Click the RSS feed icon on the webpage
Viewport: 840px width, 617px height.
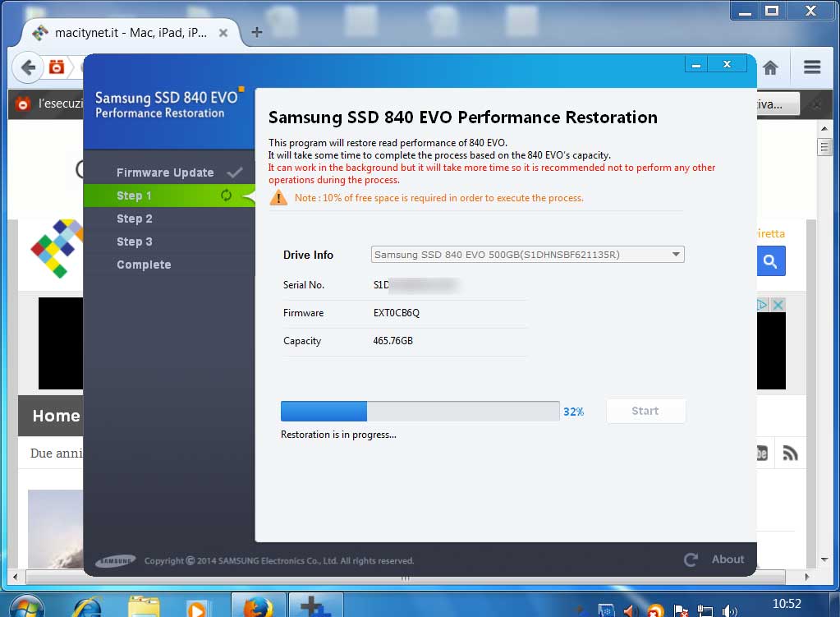pyautogui.click(x=790, y=453)
